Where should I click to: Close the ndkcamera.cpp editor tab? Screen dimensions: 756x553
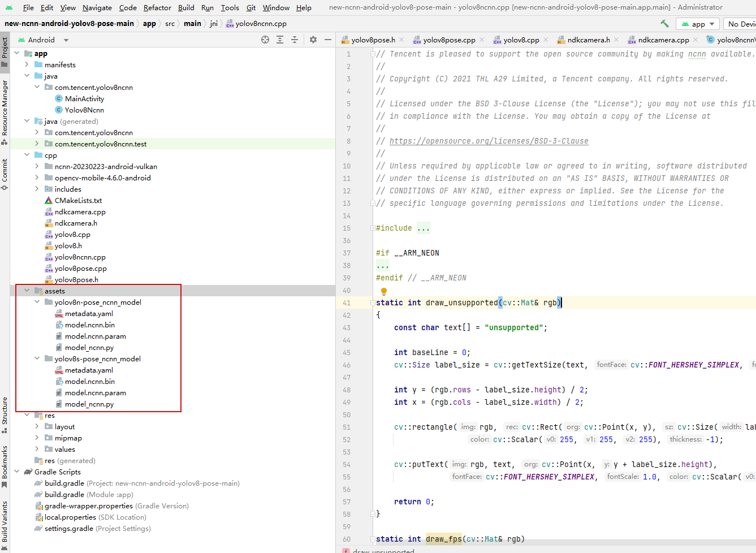695,40
